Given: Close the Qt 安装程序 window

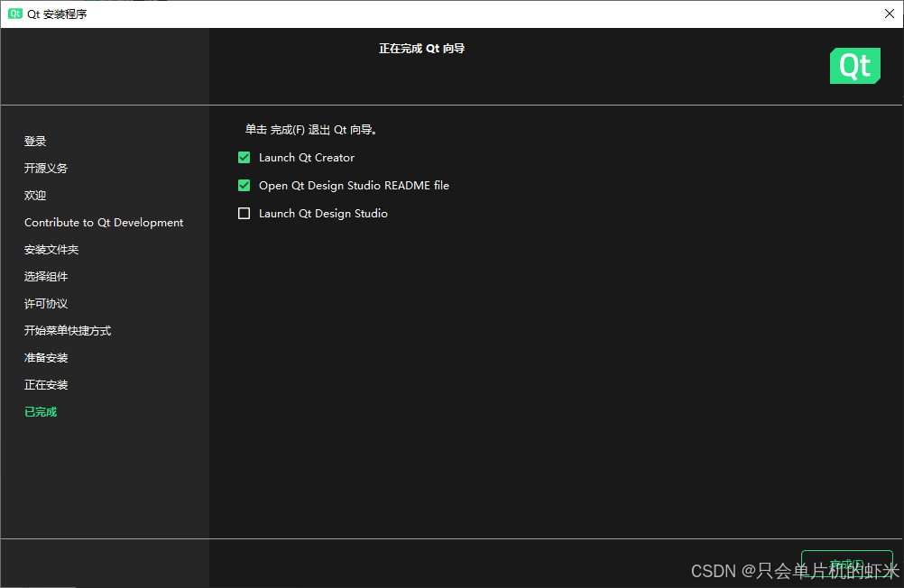Looking at the screenshot, I should (x=889, y=14).
